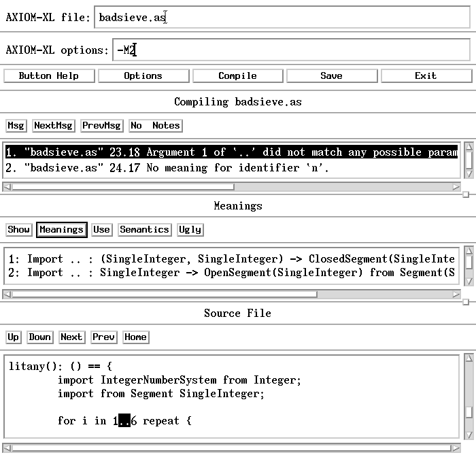Click meanings list scroll up arrow
The height and width of the screenshot is (455, 476).
tap(469, 251)
